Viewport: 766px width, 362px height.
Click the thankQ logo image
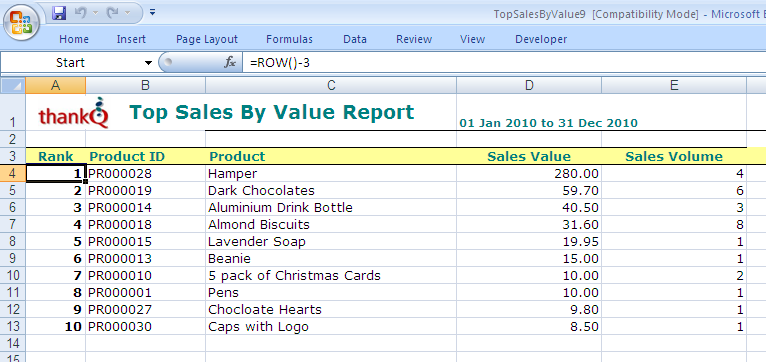(x=74, y=113)
